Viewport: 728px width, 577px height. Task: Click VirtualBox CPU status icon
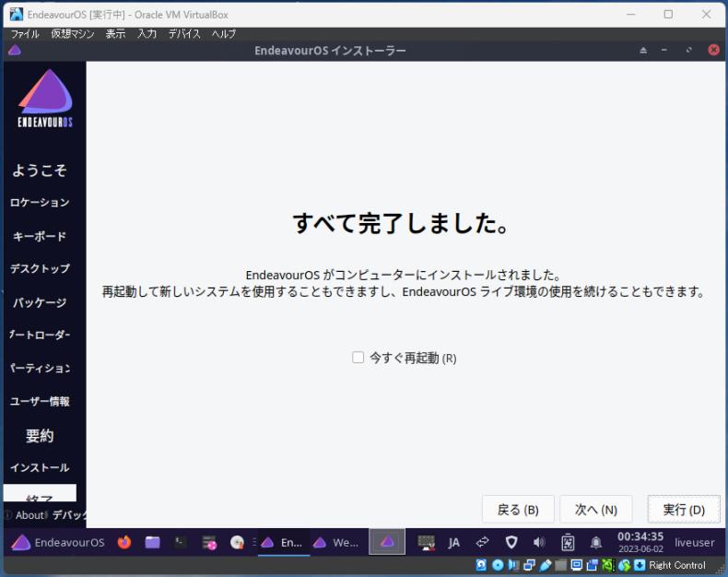(608, 565)
